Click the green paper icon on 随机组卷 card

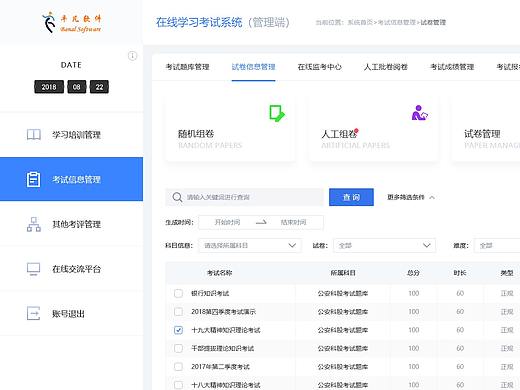coord(277,113)
